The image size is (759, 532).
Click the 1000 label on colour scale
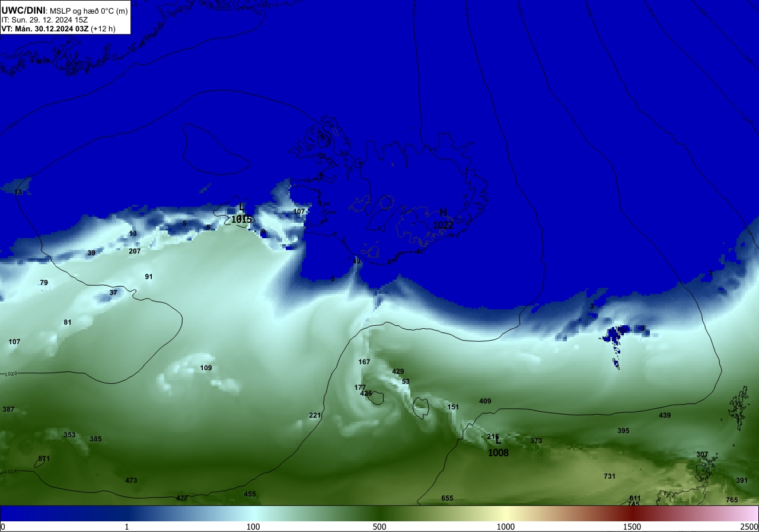(x=505, y=527)
